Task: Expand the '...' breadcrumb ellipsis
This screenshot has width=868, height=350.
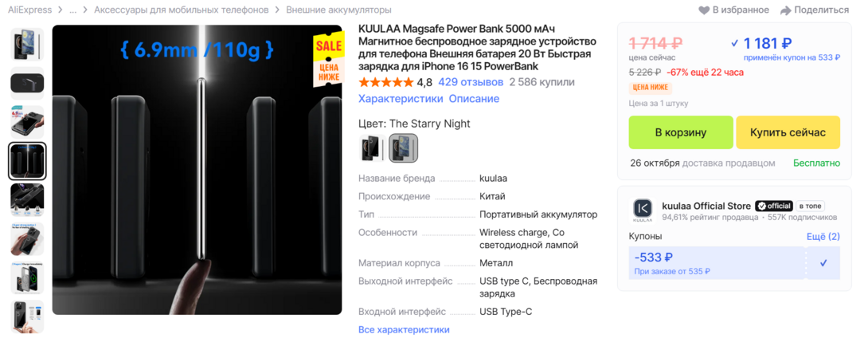Action: tap(73, 10)
